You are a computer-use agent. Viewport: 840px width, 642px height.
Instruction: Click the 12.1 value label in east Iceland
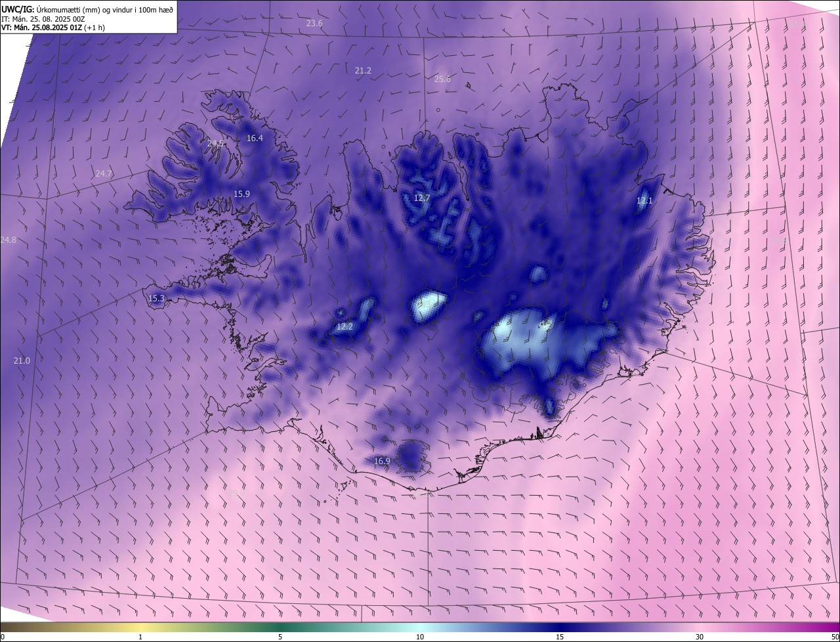(x=644, y=201)
